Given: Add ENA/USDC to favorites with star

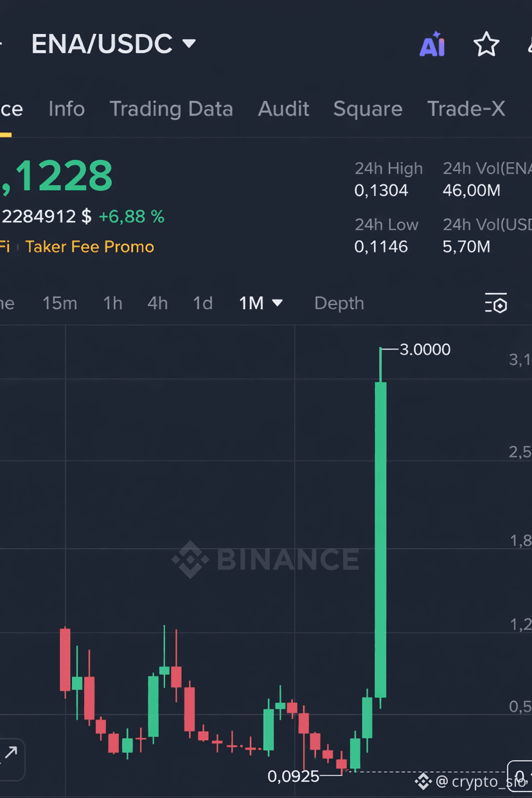Looking at the screenshot, I should pyautogui.click(x=486, y=44).
